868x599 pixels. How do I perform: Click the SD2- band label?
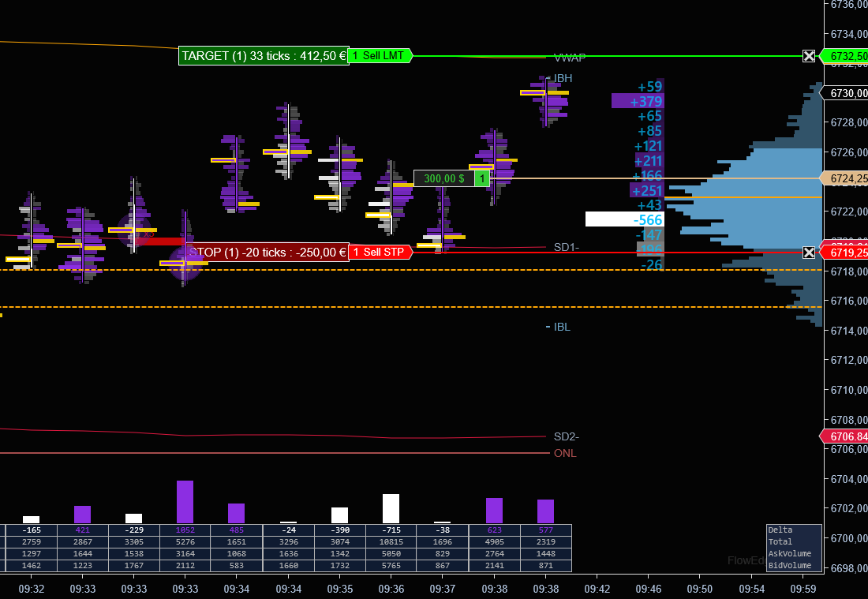coord(567,436)
